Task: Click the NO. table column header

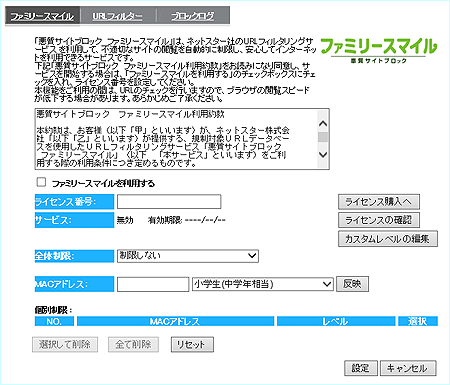Action: pyautogui.click(x=54, y=321)
